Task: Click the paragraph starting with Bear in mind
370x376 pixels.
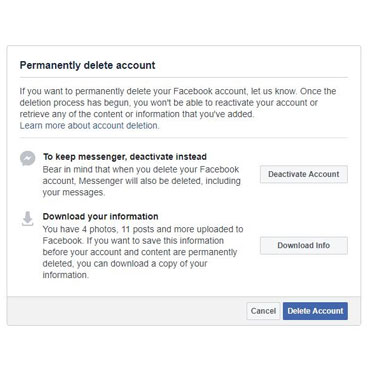Action: 141,181
